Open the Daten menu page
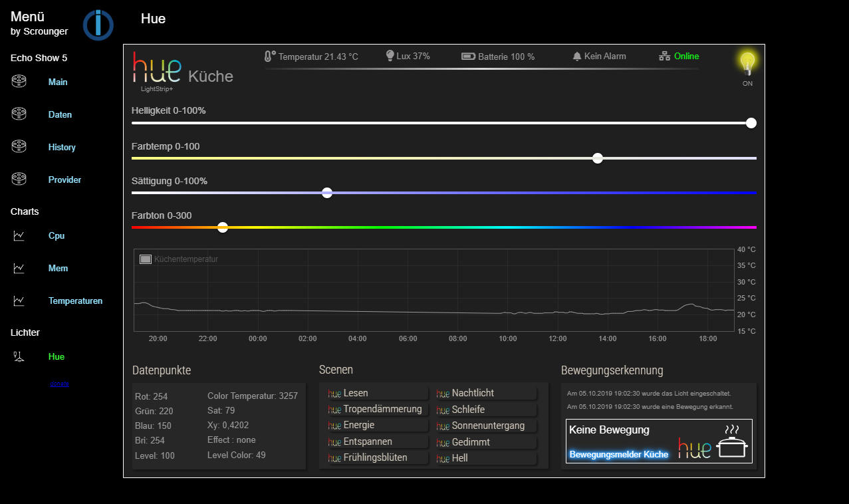This screenshot has height=504, width=849. pos(60,114)
